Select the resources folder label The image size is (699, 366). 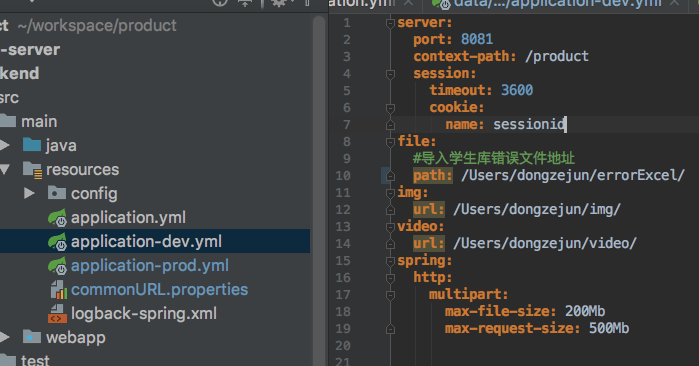[x=82, y=170]
